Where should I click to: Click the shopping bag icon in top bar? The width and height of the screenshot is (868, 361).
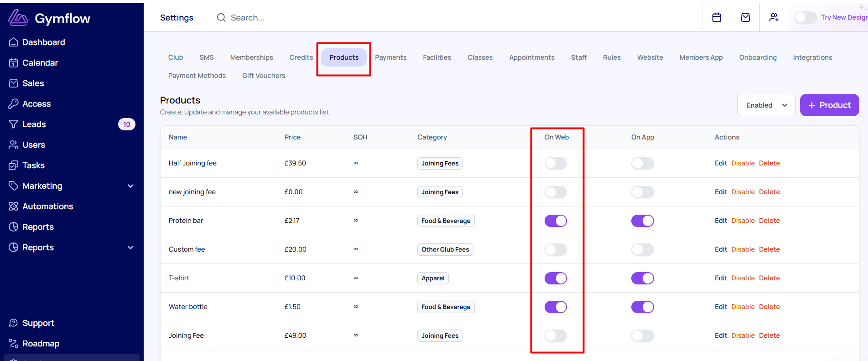click(745, 17)
